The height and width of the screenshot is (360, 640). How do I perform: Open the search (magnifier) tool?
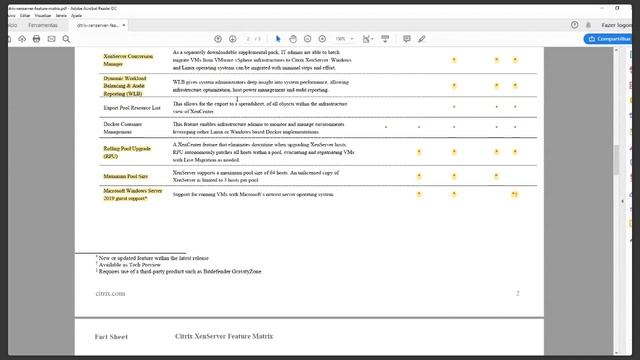click(x=66, y=39)
